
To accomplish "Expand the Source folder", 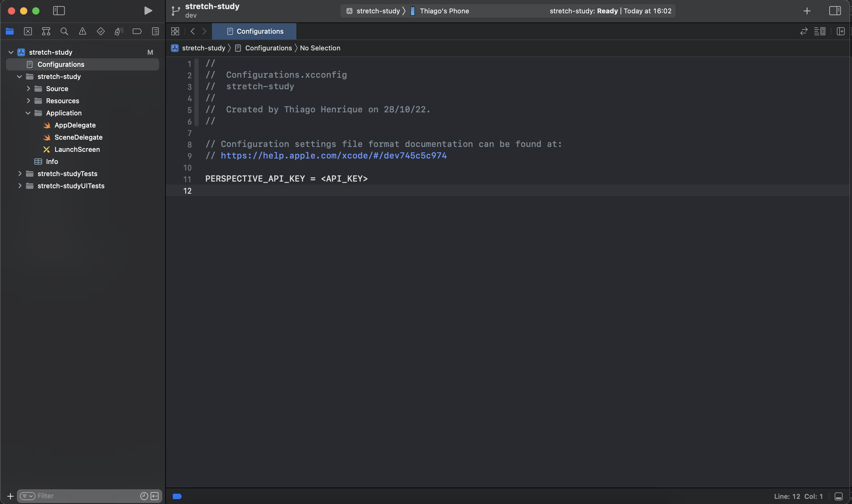I will pyautogui.click(x=29, y=88).
